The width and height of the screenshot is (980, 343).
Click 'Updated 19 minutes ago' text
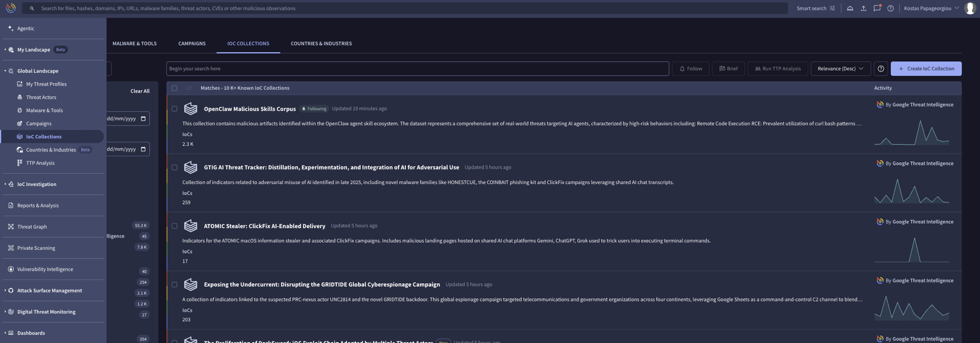tap(359, 109)
